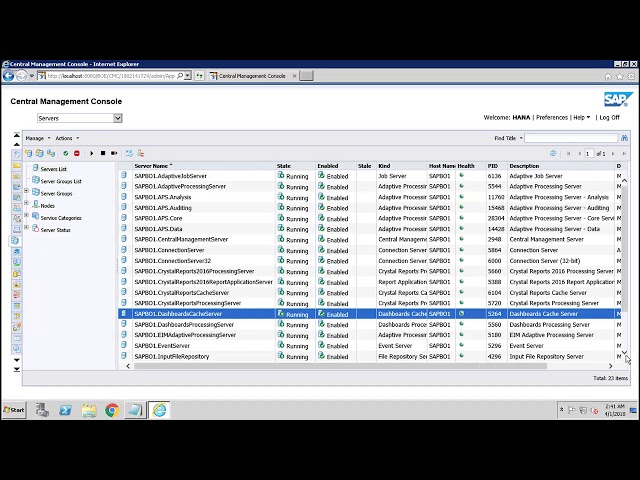
Task: Click the Health column header
Action: [x=466, y=166]
